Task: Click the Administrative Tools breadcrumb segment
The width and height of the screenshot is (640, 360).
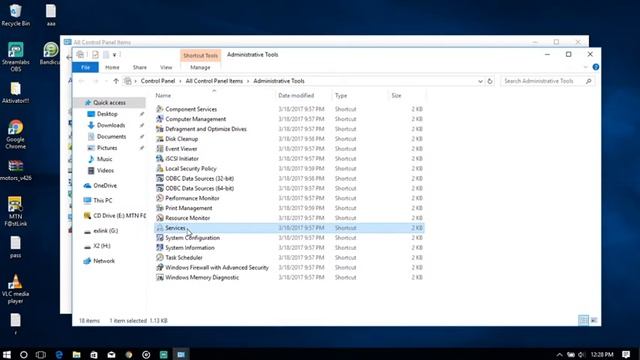Action: [279, 81]
